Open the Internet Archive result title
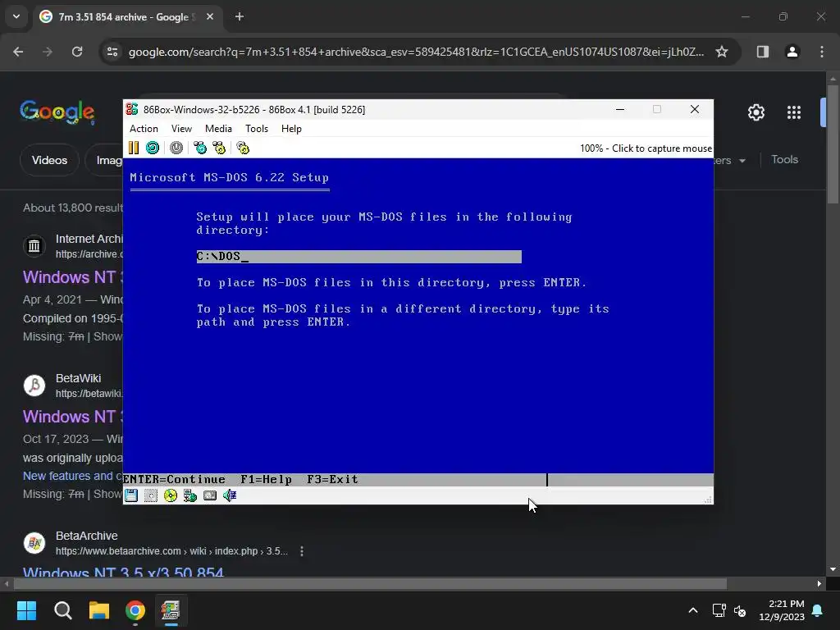Viewport: 840px width, 630px height. click(x=72, y=277)
